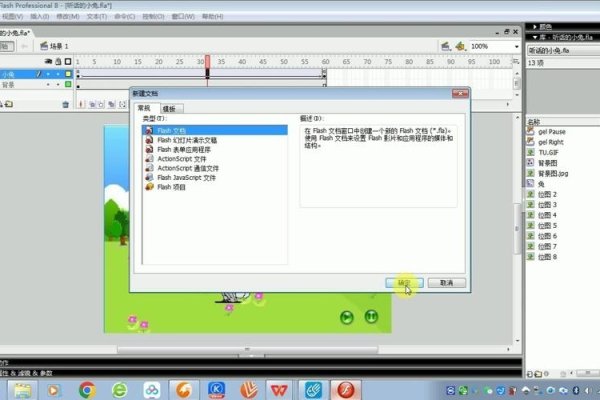Select gel Right in the library
The height and width of the screenshot is (400, 600).
tap(551, 142)
